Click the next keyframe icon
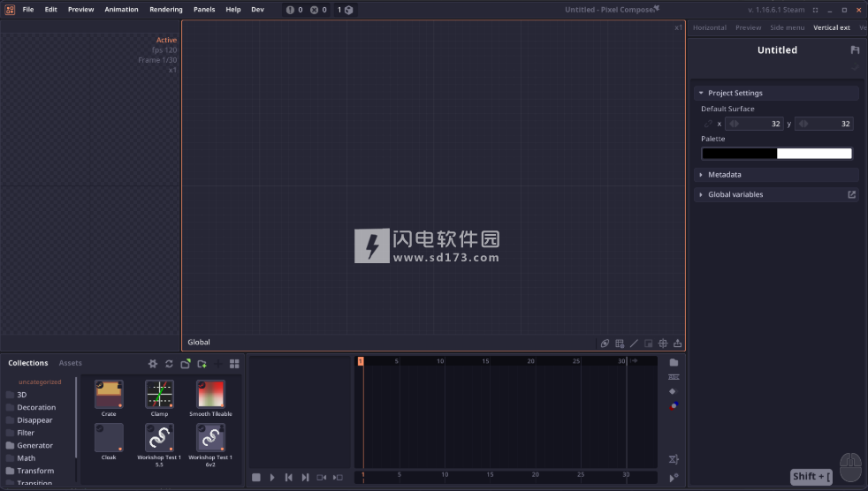The height and width of the screenshot is (491, 868). (x=338, y=477)
